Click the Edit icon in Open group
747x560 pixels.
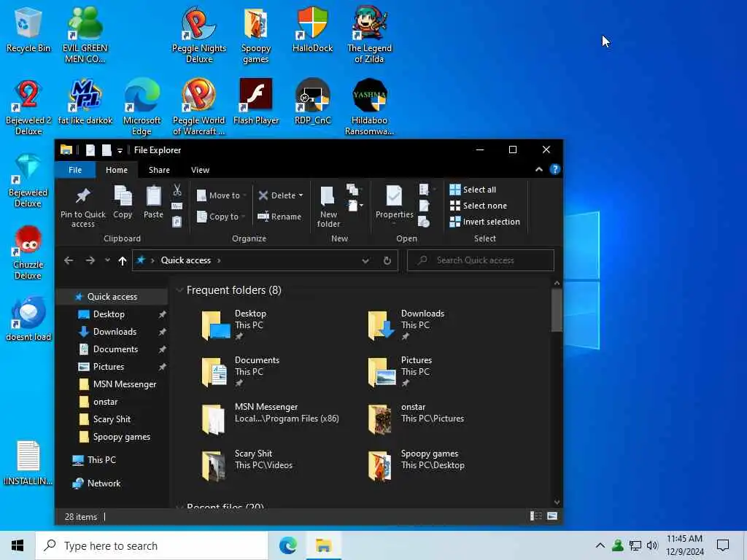coord(424,206)
